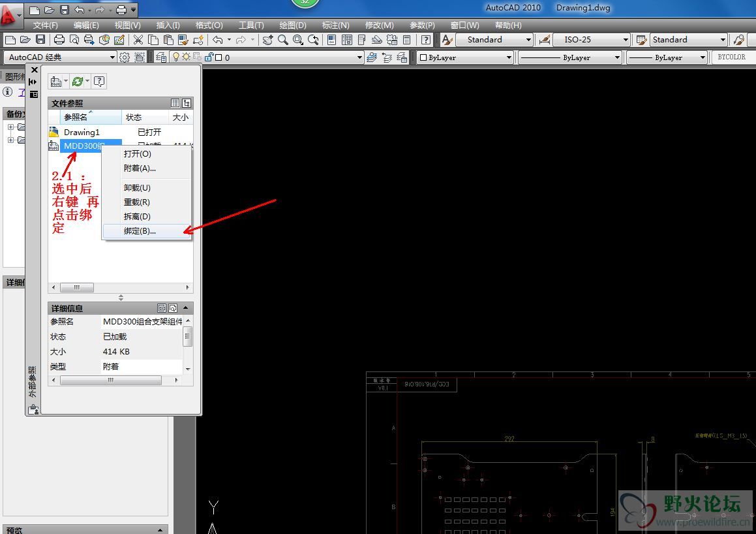756x534 pixels.
Task: Sort by 参照名 column header
Action: coord(91,118)
